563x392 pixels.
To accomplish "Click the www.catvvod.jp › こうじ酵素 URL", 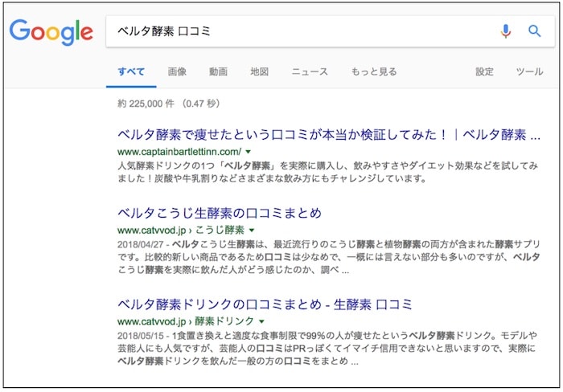I will [181, 230].
